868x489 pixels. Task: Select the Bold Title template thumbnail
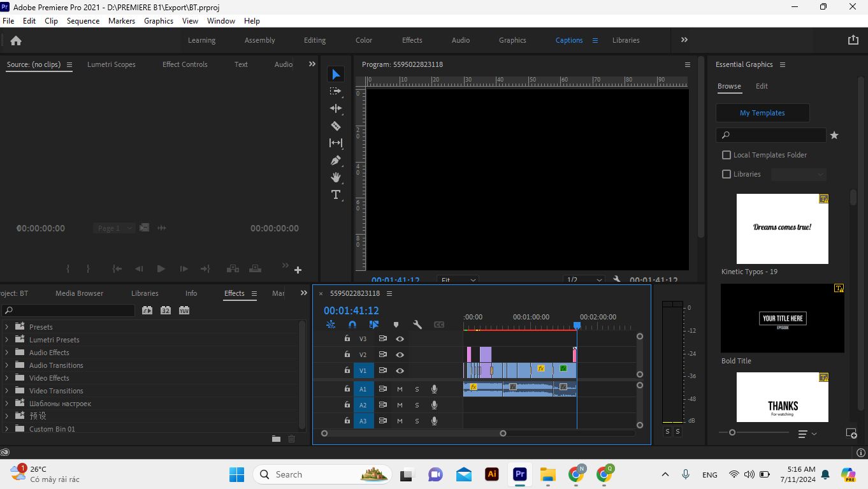(x=783, y=318)
